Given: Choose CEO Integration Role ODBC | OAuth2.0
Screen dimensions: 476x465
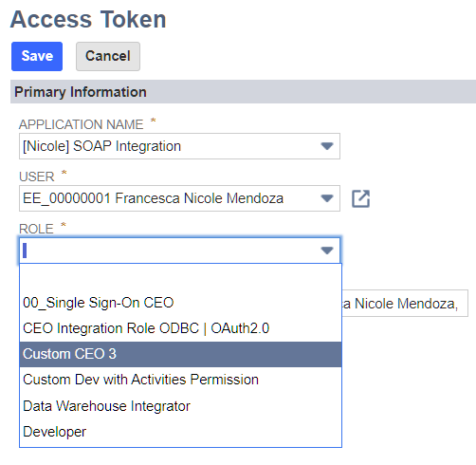Looking at the screenshot, I should coord(180,328).
